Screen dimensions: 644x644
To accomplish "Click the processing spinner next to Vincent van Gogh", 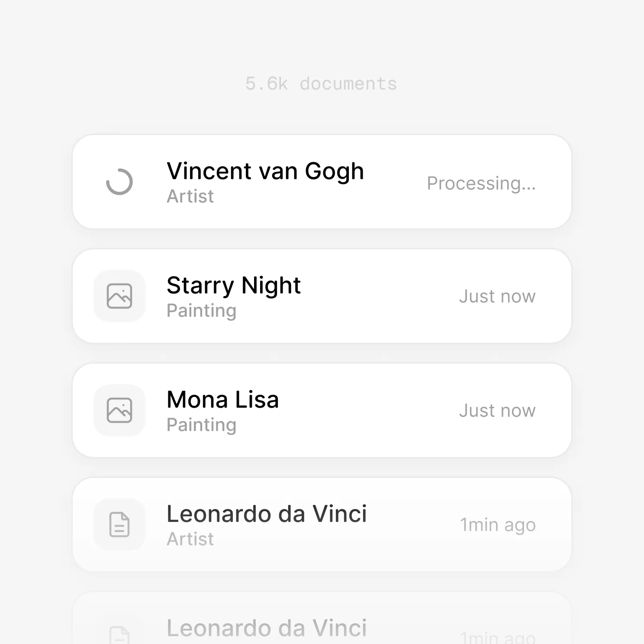I will click(119, 181).
